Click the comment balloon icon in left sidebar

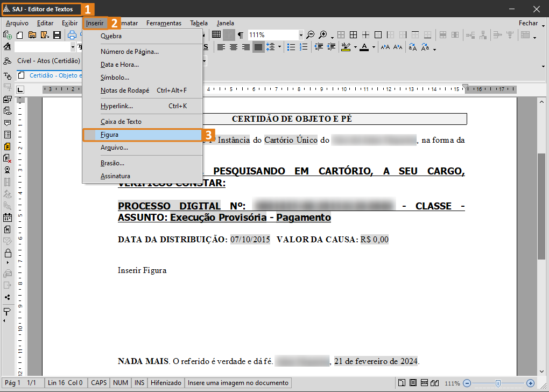pyautogui.click(x=8, y=123)
